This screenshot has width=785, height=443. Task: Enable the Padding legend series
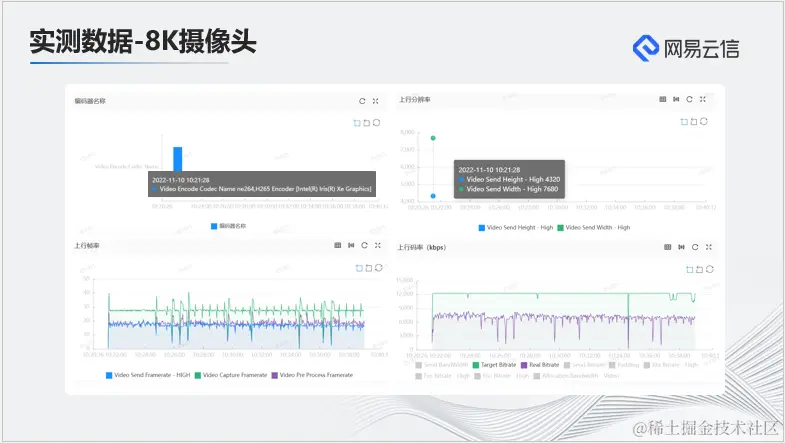(x=624, y=365)
